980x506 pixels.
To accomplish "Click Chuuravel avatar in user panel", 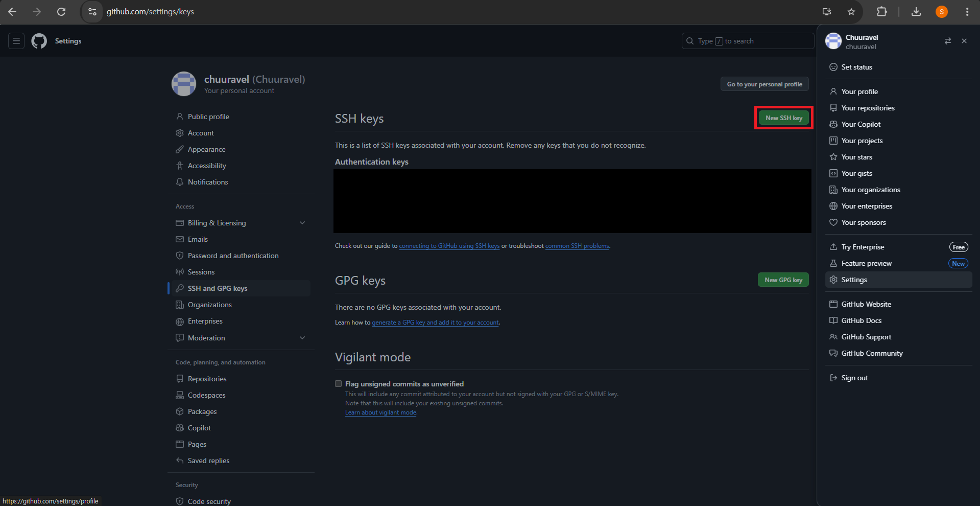I will pos(833,41).
